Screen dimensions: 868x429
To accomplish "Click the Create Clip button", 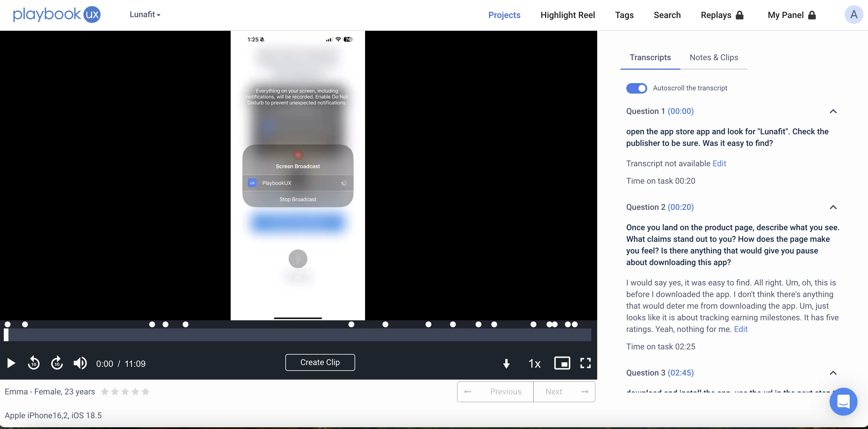I will click(320, 362).
